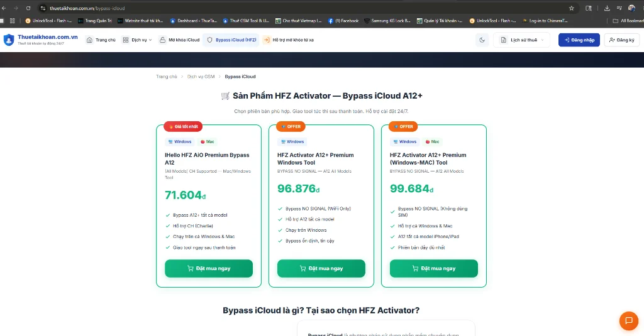Viewport: 644px width, 336px height.
Task: Click the Thuetaikhoan.com.vn shield logo
Action: pos(9,40)
